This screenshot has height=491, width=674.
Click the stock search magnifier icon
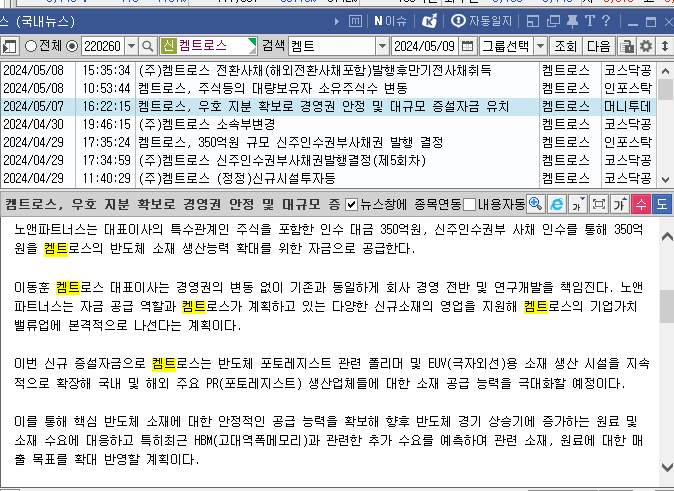(x=147, y=46)
